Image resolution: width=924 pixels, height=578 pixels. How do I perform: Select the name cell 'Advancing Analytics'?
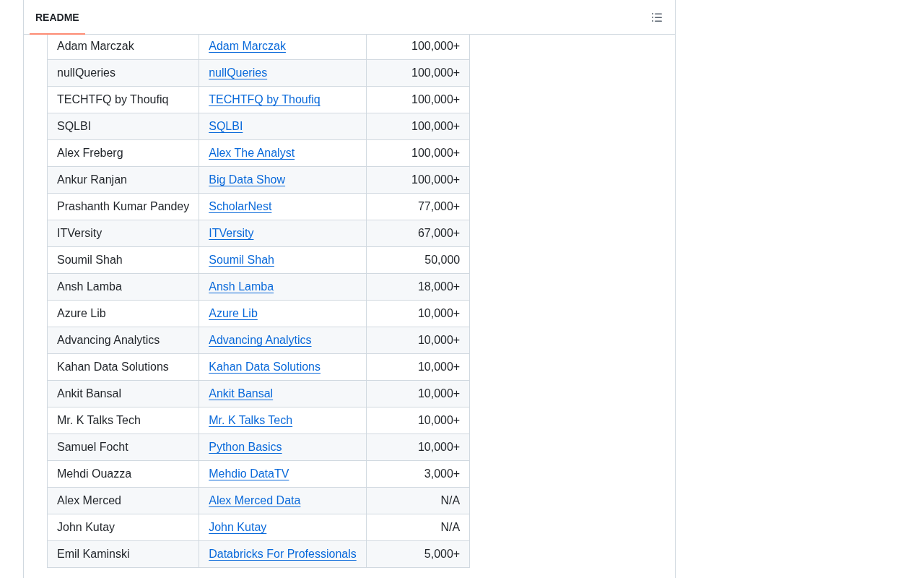(123, 340)
